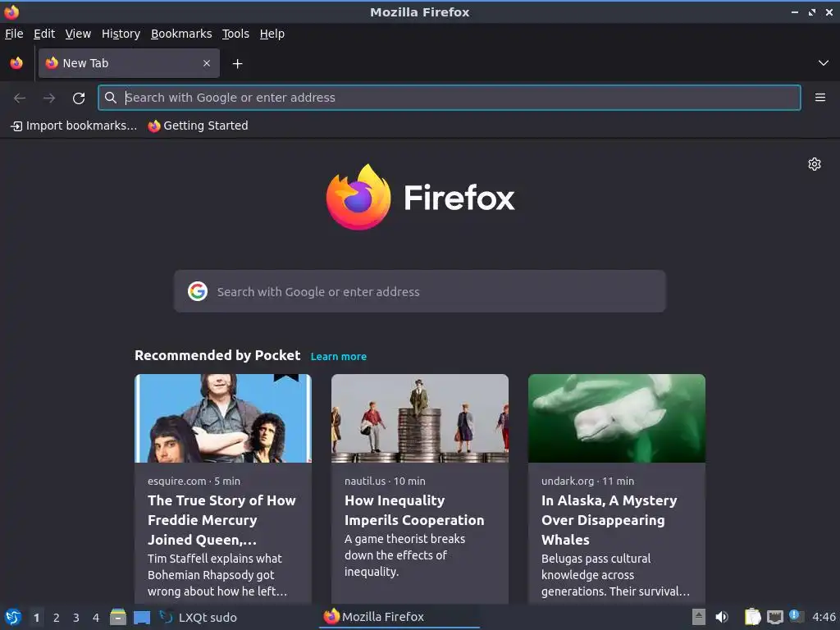Click the Learn more link beside Pocket
This screenshot has width=840, height=630.
pyautogui.click(x=339, y=356)
